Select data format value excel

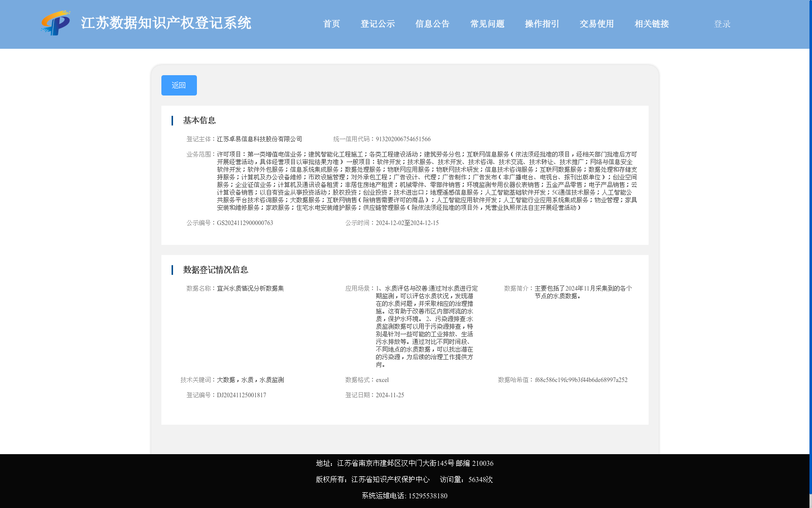point(382,380)
